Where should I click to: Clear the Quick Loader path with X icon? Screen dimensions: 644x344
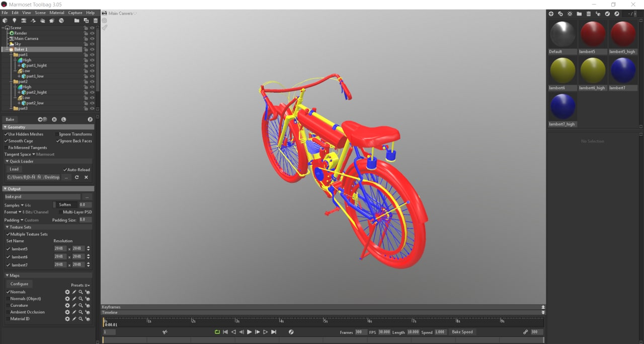[86, 177]
